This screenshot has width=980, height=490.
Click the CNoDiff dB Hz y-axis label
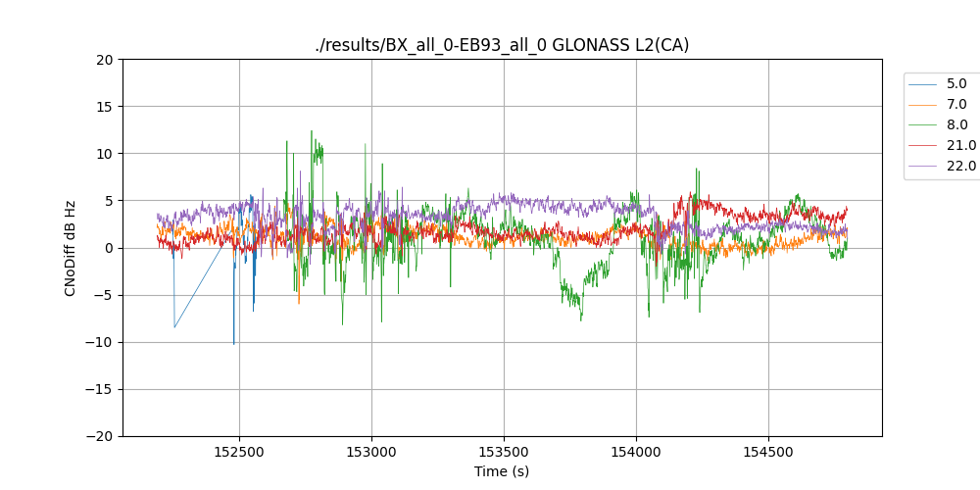[x=71, y=248]
